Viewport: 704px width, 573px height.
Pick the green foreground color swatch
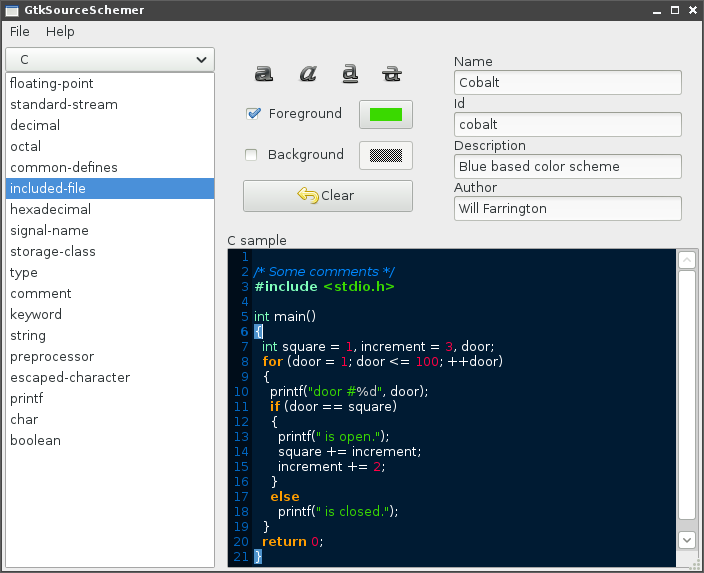(x=385, y=115)
